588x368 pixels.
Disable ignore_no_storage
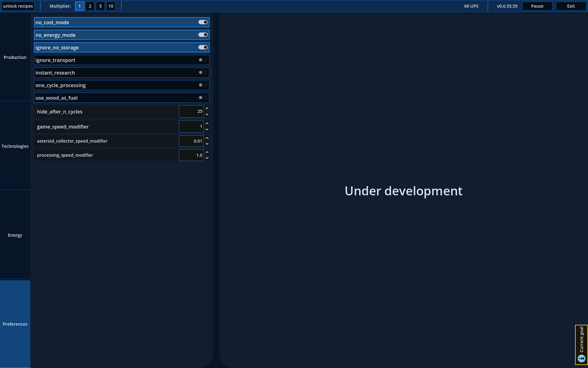203,47
